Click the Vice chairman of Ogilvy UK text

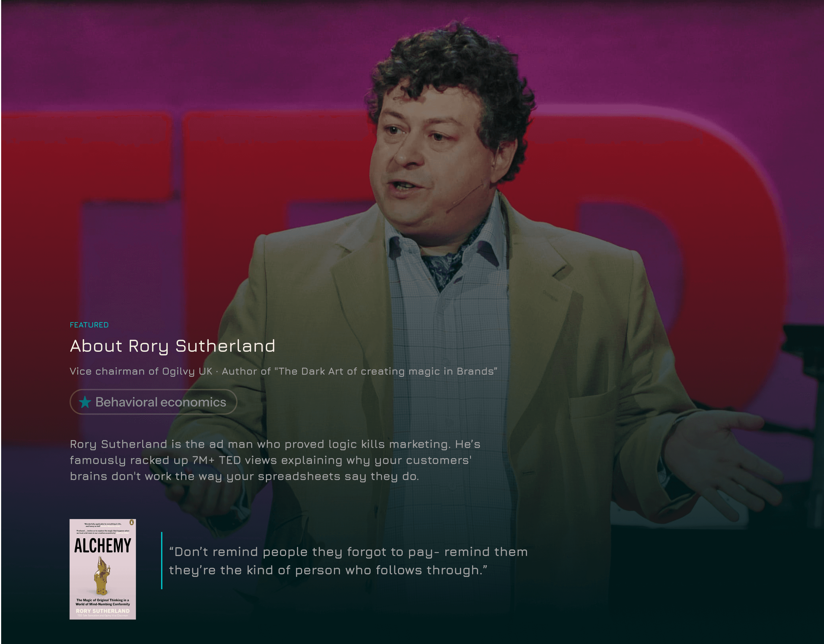click(141, 371)
